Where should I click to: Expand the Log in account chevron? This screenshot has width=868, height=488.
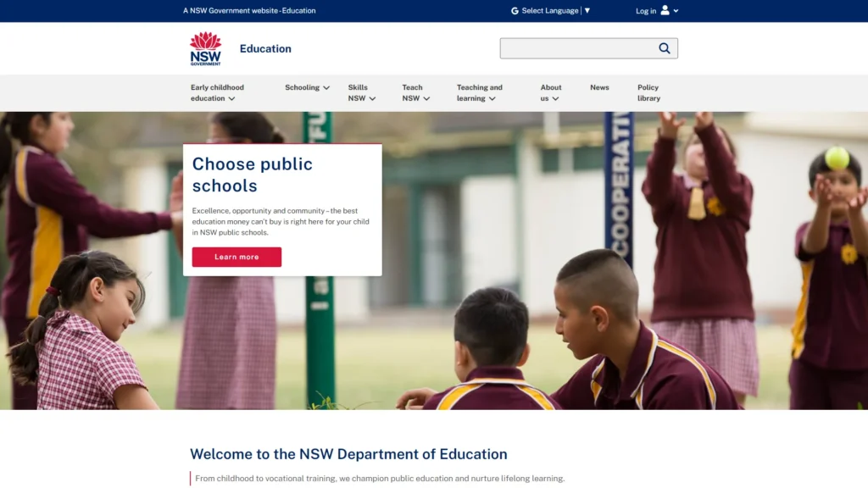(676, 11)
